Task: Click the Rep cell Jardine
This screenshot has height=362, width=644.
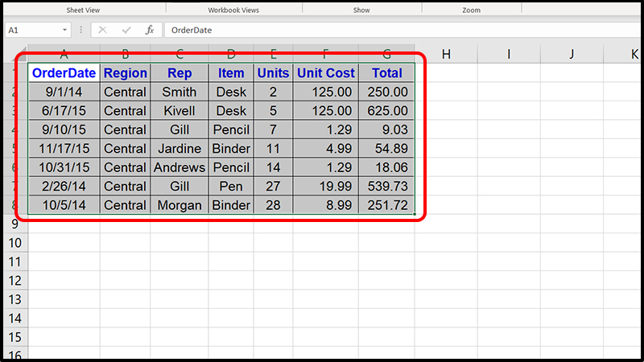Action: click(180, 148)
